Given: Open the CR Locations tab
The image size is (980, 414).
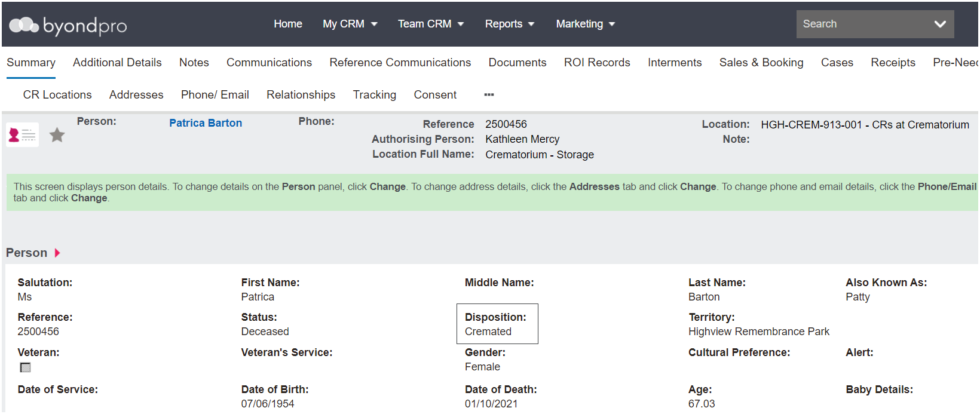Looking at the screenshot, I should click(57, 95).
